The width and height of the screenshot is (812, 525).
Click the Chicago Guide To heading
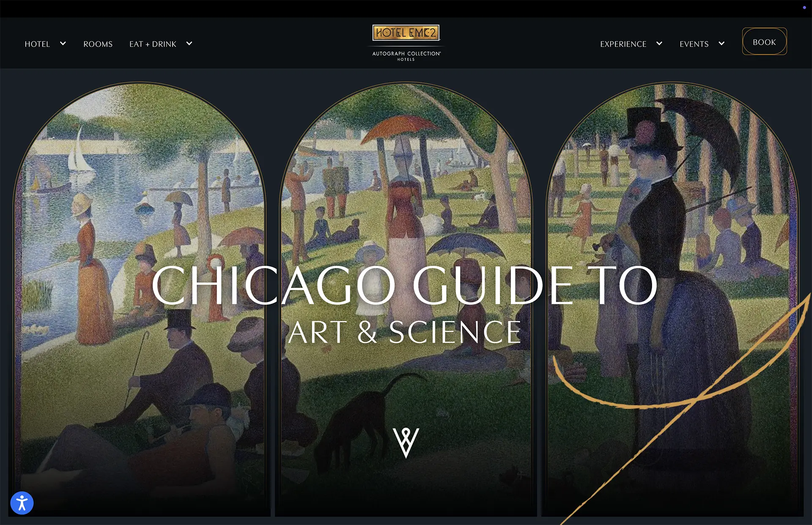(x=405, y=285)
